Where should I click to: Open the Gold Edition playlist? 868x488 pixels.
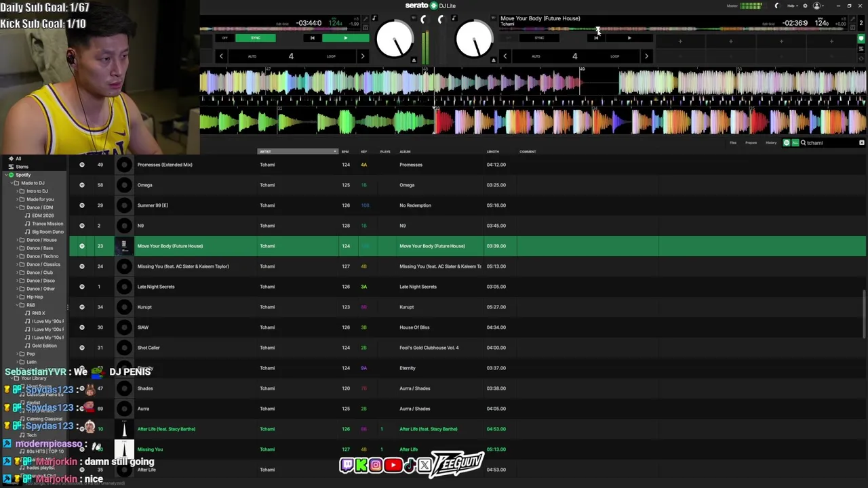(x=44, y=346)
